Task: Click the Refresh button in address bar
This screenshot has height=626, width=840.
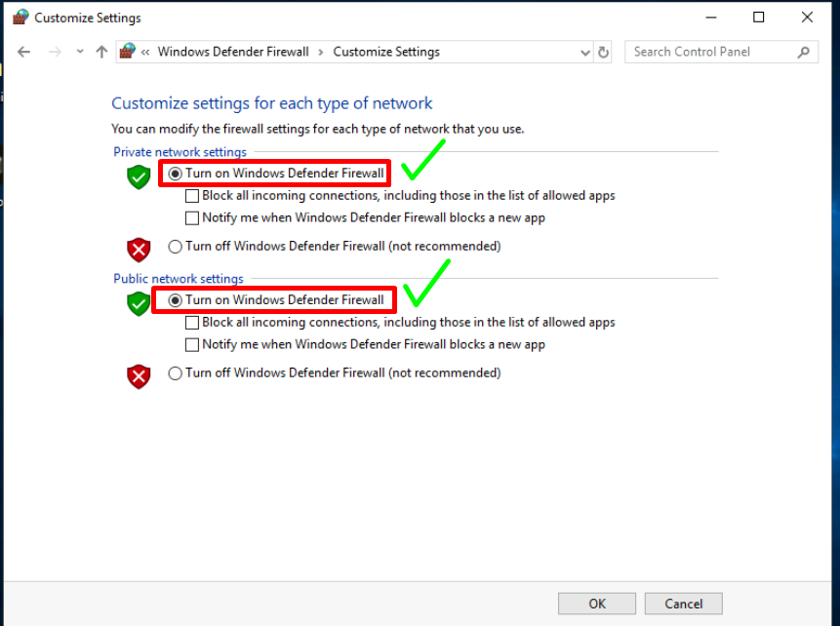Action: [603, 53]
